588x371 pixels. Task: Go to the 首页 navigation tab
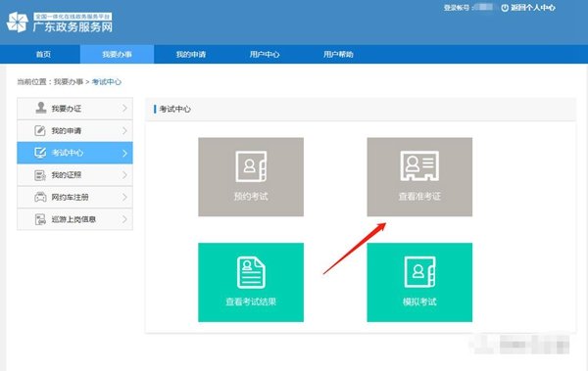pos(43,55)
